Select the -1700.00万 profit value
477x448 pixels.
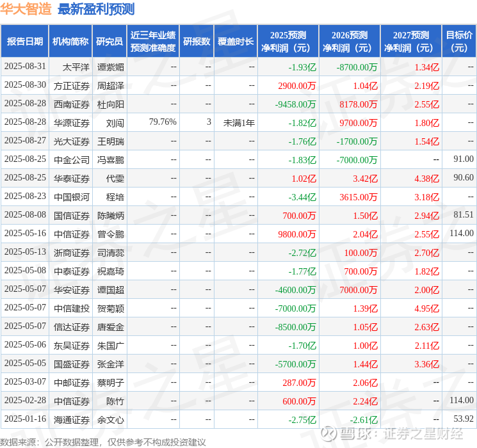pos(357,141)
